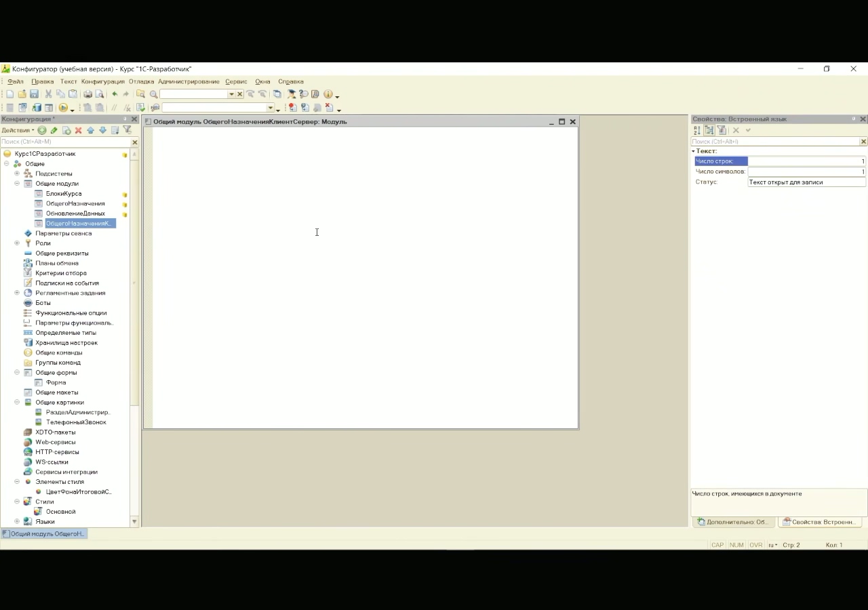Select the HTTP-сервисы tree item
This screenshot has width=868, height=610.
tap(57, 452)
